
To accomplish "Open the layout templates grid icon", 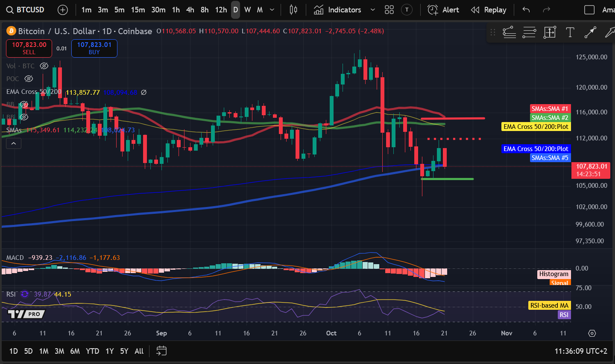I will point(389,10).
